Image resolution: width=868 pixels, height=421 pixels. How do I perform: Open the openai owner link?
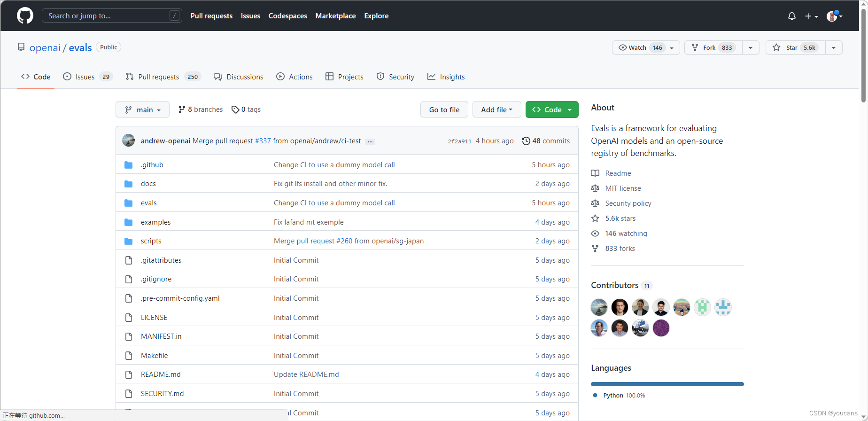45,47
